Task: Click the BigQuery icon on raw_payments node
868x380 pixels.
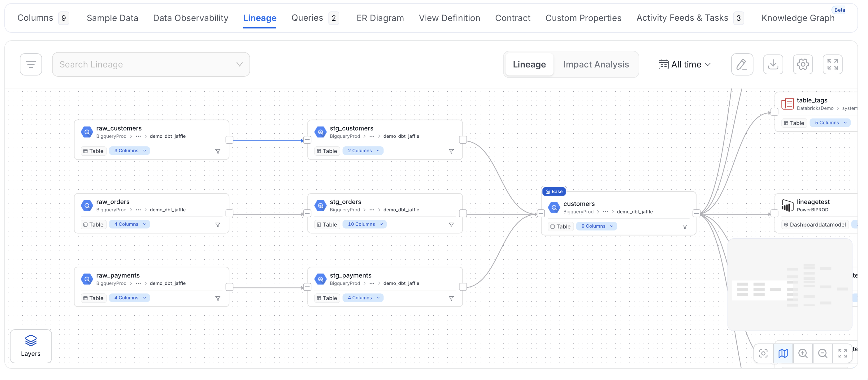Action: (x=87, y=279)
